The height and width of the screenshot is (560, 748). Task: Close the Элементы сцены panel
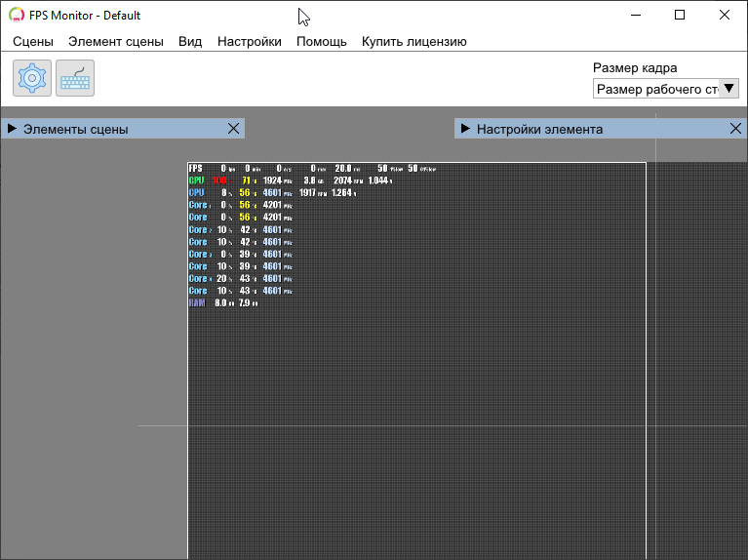tap(233, 129)
